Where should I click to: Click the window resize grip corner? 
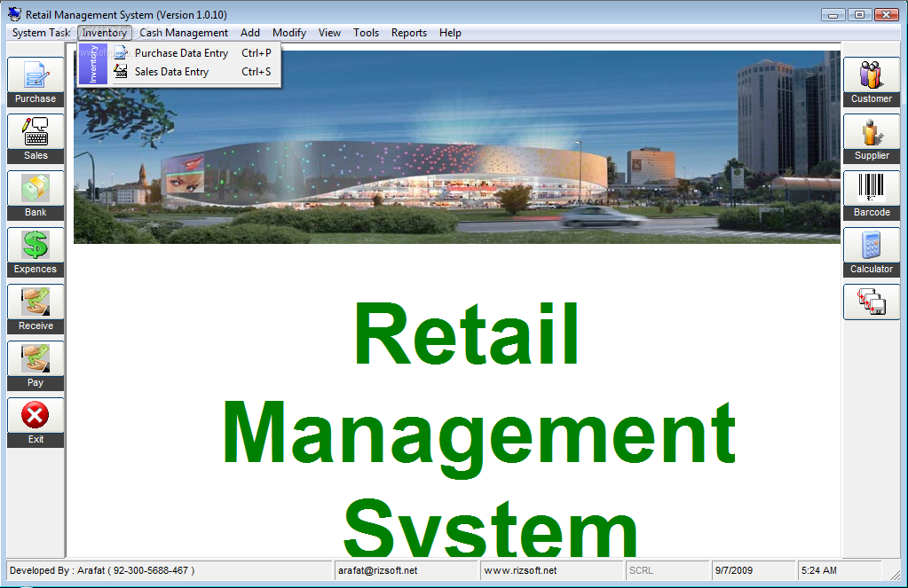tap(896, 575)
